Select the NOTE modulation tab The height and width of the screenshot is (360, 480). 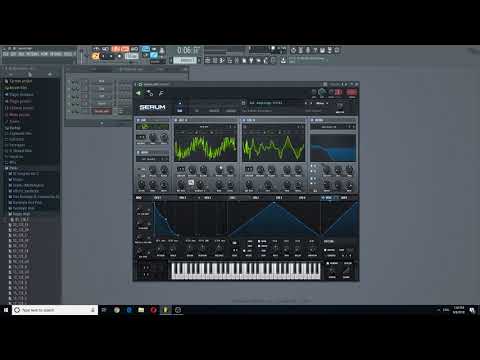[x=344, y=198]
